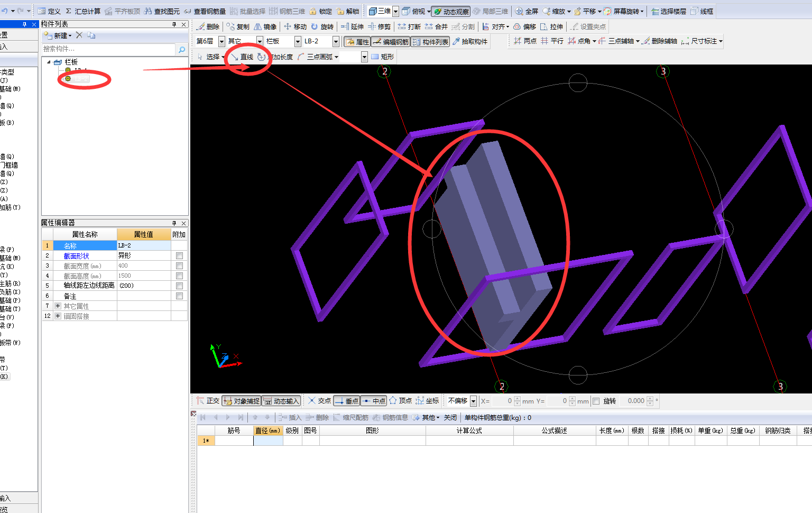Select the 移动 move tool

point(295,26)
